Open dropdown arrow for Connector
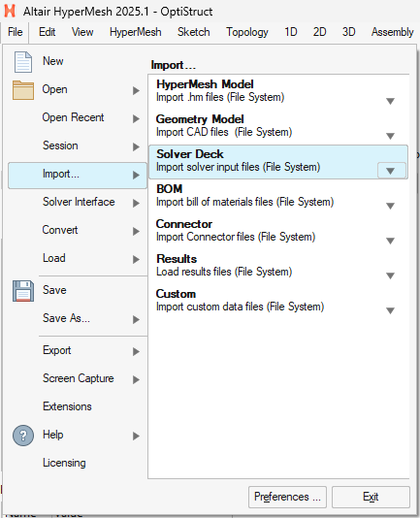The height and width of the screenshot is (518, 420). coord(391,241)
